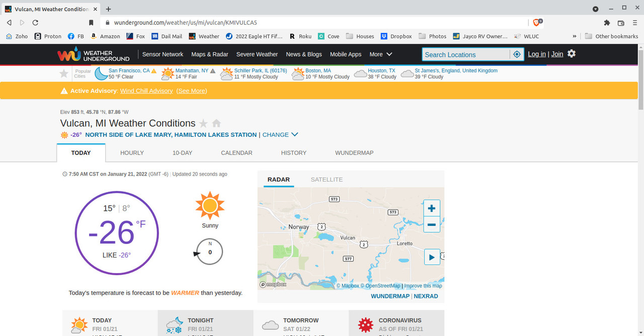Close the Vulcan weather tab
Viewport: 644px width, 336px height.
(96, 9)
